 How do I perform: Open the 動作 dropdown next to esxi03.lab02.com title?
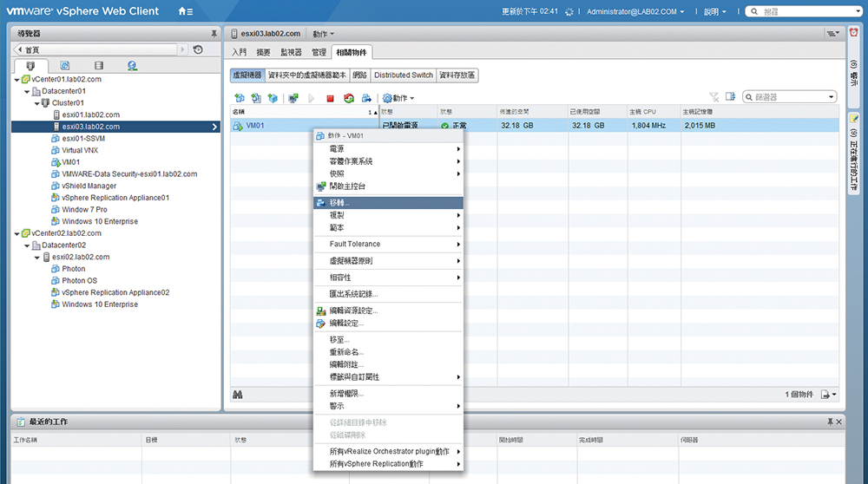click(323, 34)
